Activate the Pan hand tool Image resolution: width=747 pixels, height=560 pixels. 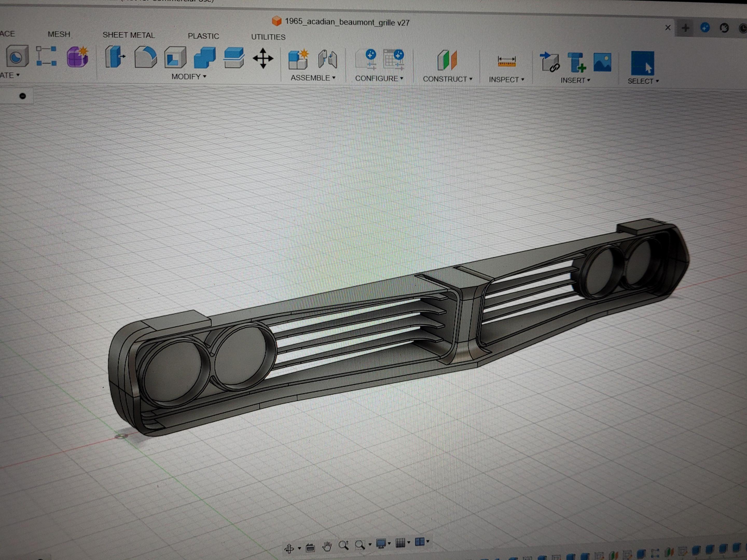[x=327, y=546]
